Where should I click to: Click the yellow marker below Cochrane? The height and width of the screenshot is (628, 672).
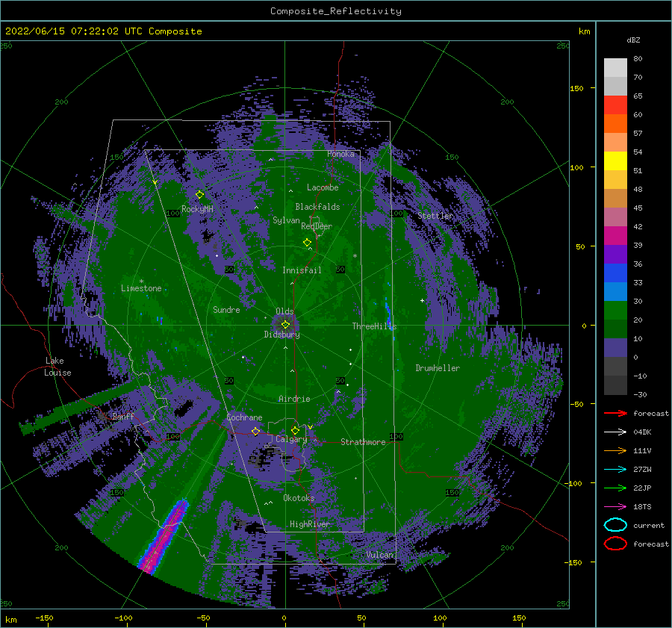click(x=256, y=431)
